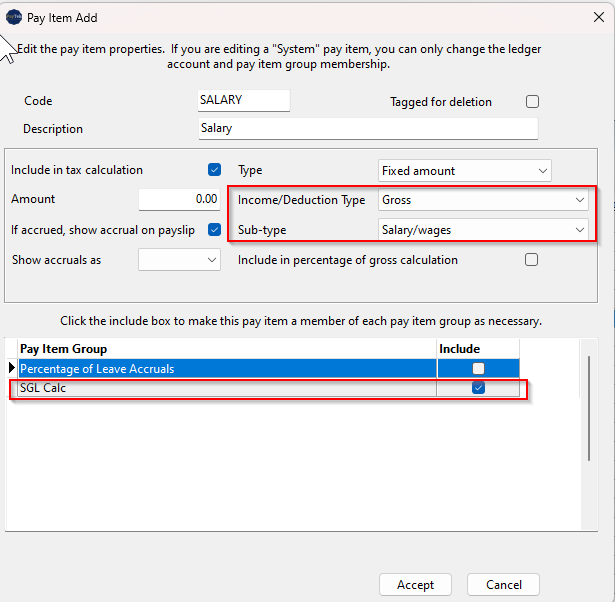Click the Accept button

(x=415, y=584)
